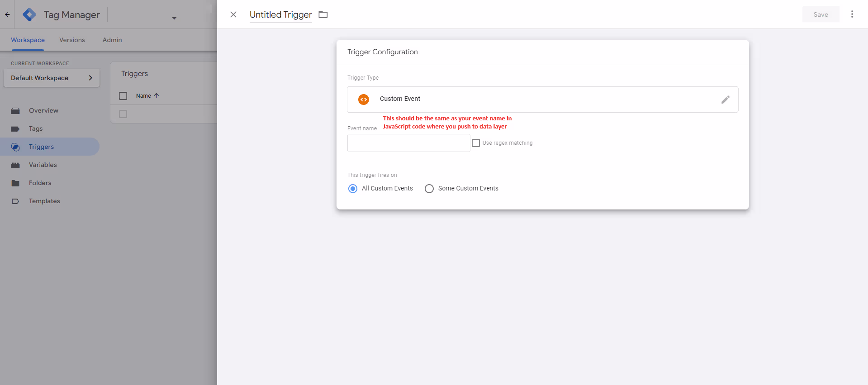Click the Variables brick icon
Image resolution: width=868 pixels, height=385 pixels.
(x=15, y=165)
